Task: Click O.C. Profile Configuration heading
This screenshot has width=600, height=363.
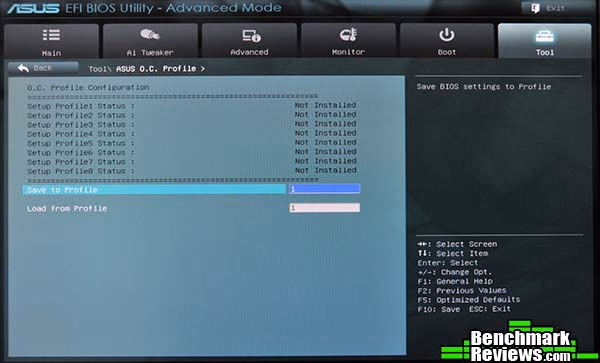Action: coord(88,88)
